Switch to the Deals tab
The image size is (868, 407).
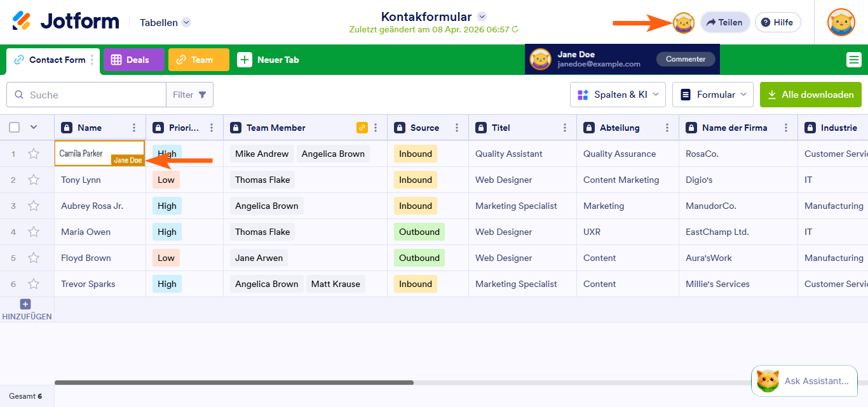coord(133,60)
